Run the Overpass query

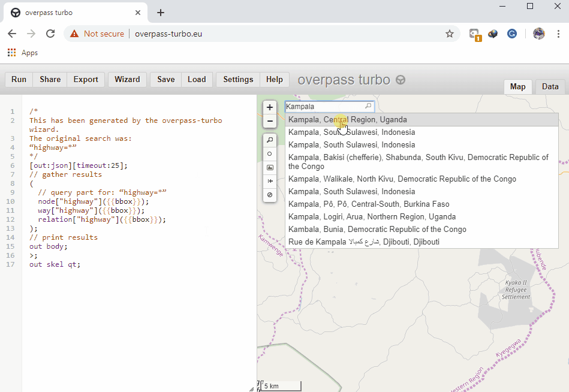coord(19,80)
